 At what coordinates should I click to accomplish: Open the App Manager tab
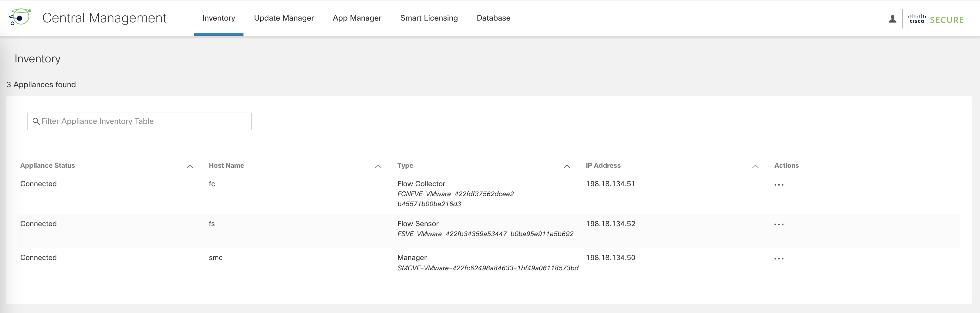(357, 18)
